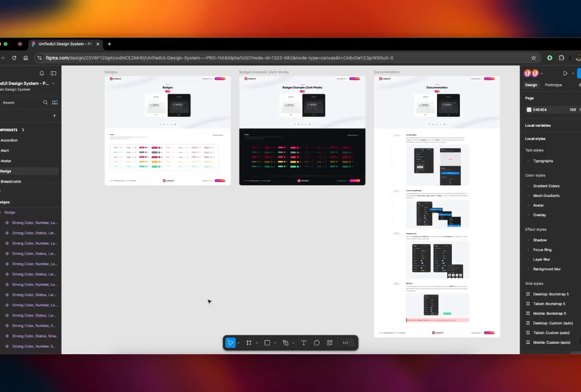Activate the Text tool
The height and width of the screenshot is (392, 581).
[304, 343]
